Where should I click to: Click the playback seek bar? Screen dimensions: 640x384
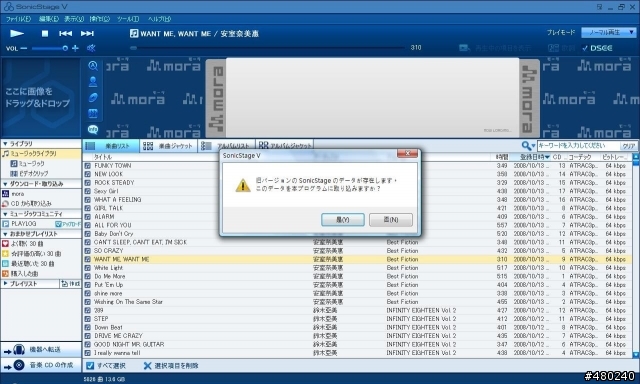pyautogui.click(x=267, y=48)
